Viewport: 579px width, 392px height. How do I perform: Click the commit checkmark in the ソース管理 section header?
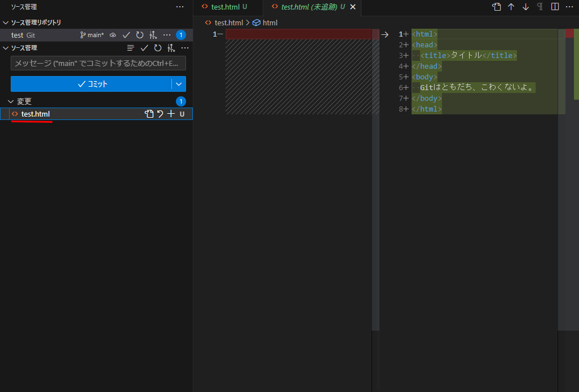coord(144,48)
